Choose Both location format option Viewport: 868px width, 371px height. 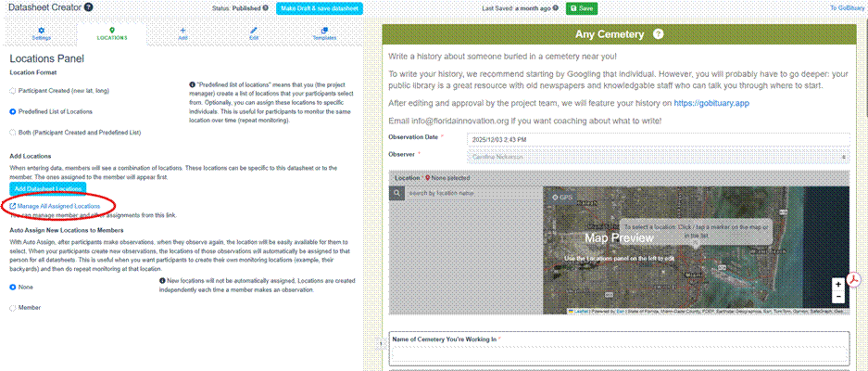pos(13,133)
